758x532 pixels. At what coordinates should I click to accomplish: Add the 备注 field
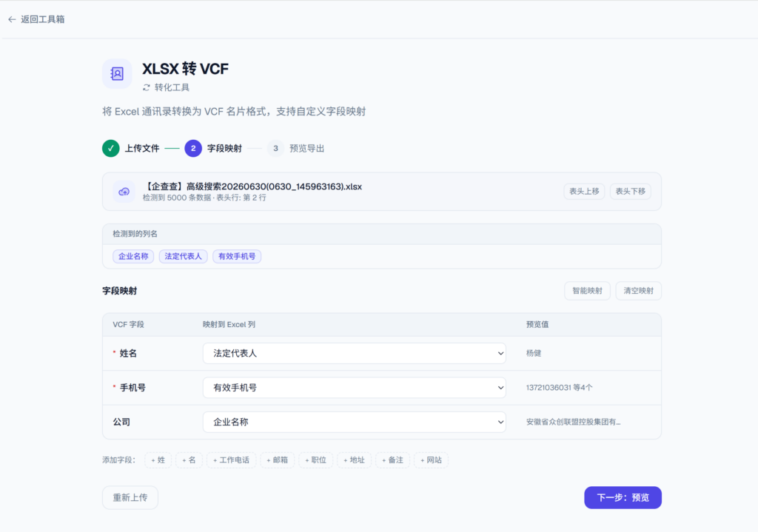coord(392,460)
